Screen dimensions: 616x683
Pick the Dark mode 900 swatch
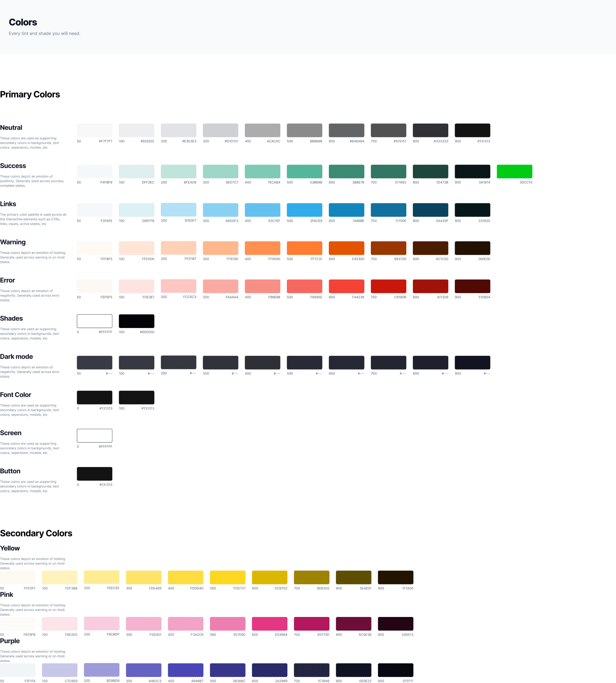click(472, 362)
